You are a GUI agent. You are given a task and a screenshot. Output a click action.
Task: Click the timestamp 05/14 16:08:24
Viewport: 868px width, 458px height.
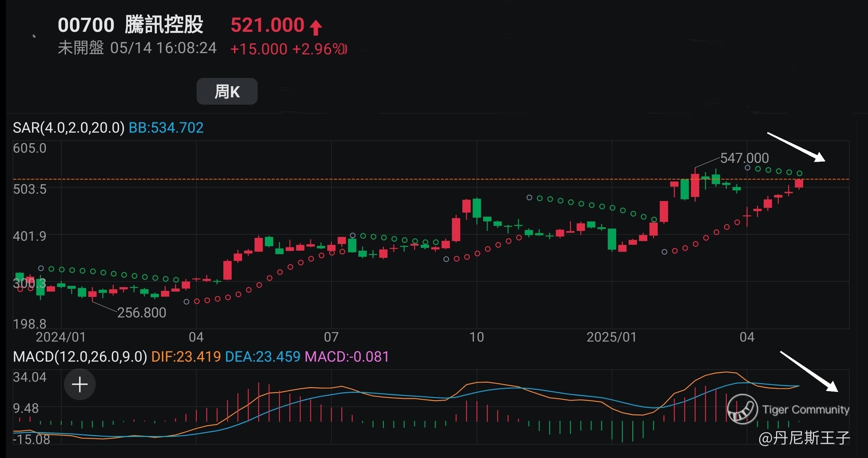point(163,48)
